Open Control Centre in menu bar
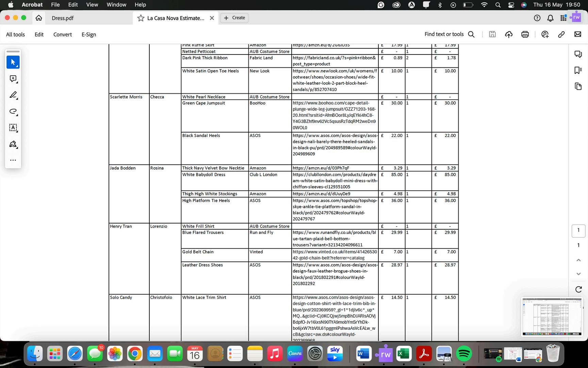 (x=511, y=5)
